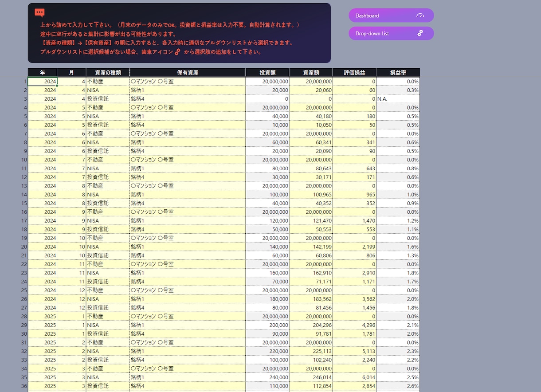Viewport: 541px width, 392px height.
Task: Select the asset value 246,014
Action: click(311, 377)
